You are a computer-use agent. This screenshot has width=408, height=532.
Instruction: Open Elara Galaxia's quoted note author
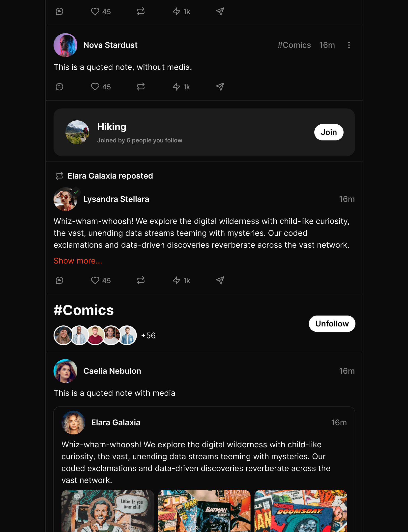pyautogui.click(x=116, y=423)
